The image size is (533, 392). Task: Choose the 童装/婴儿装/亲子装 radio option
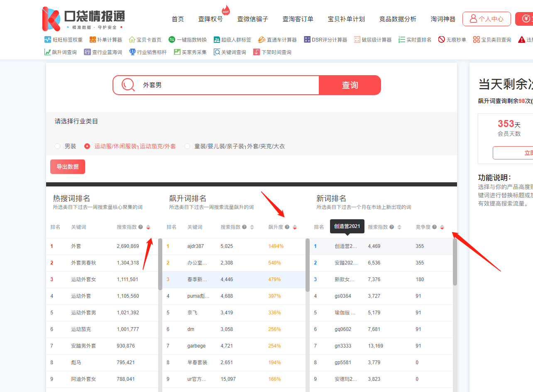[187, 146]
